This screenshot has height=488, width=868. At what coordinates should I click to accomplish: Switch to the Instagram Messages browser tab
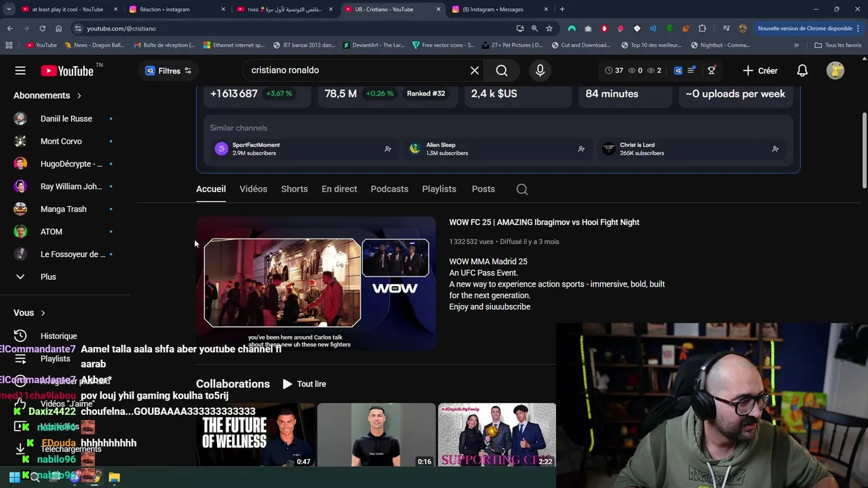[499, 9]
